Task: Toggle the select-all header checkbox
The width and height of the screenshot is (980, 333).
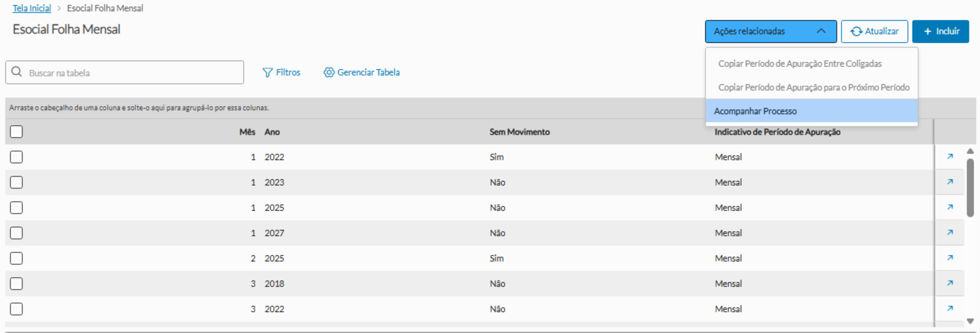Action: pyautogui.click(x=16, y=131)
